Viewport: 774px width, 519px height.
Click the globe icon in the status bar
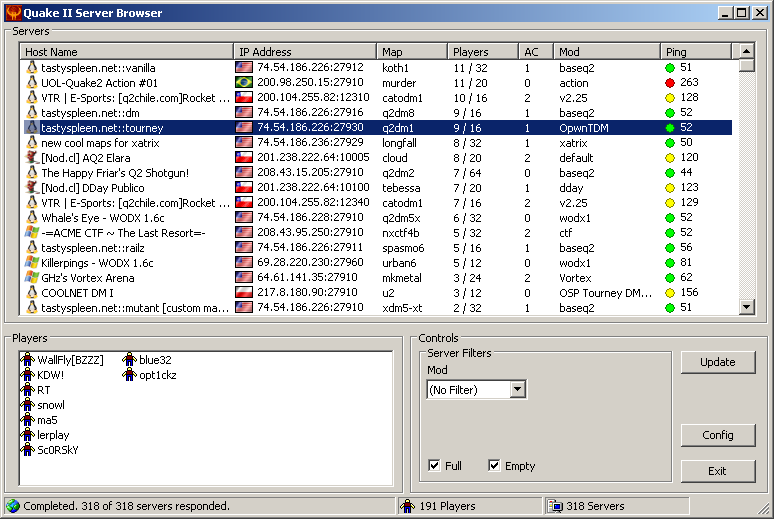pyautogui.click(x=13, y=506)
